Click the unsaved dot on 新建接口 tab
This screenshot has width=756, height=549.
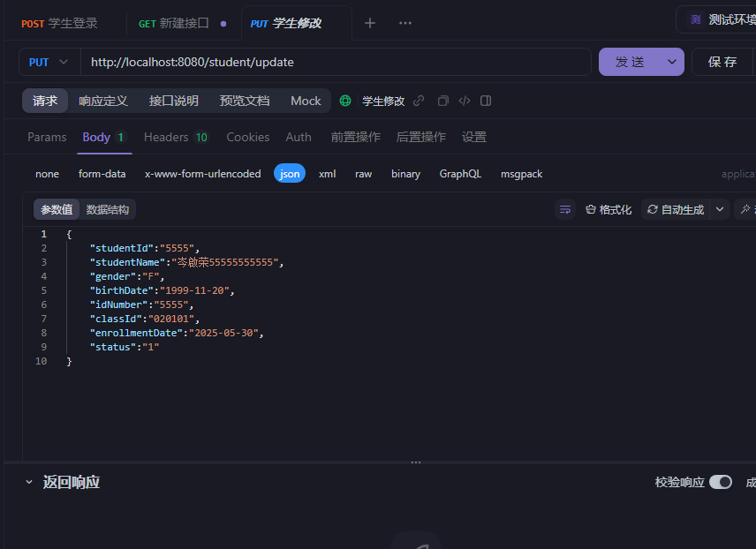[x=223, y=24]
